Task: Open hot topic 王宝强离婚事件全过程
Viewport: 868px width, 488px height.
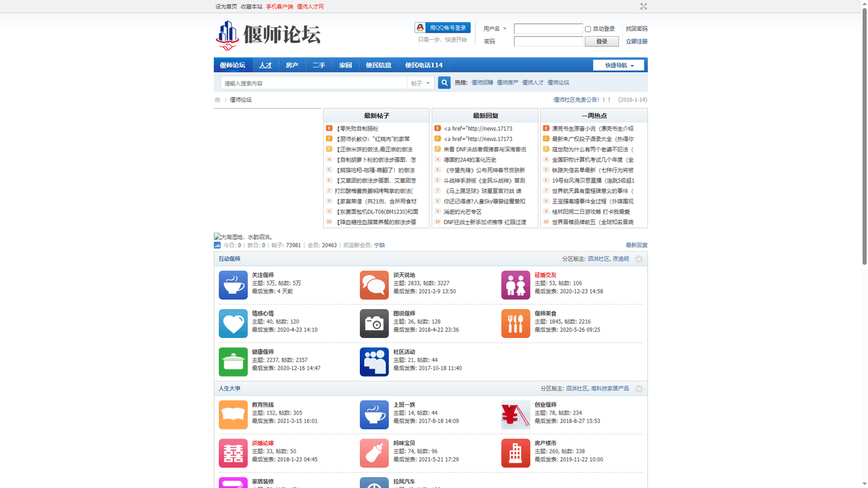Action: [x=593, y=201]
